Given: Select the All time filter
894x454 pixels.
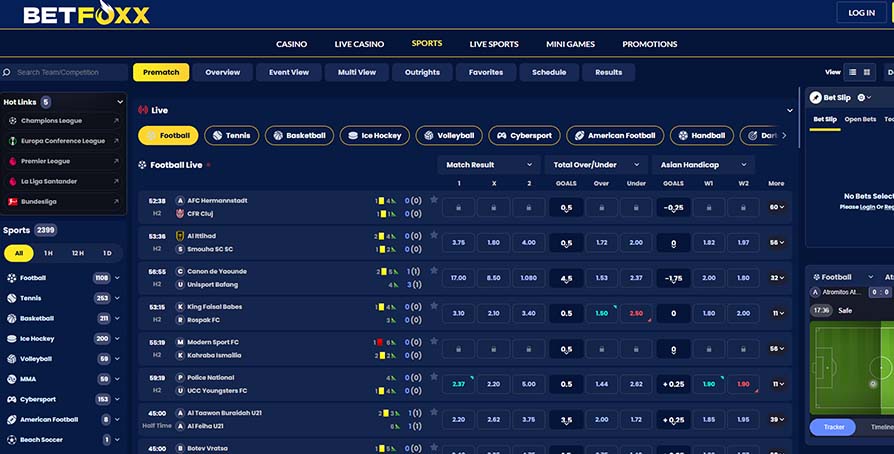Looking at the screenshot, I should pyautogui.click(x=19, y=253).
